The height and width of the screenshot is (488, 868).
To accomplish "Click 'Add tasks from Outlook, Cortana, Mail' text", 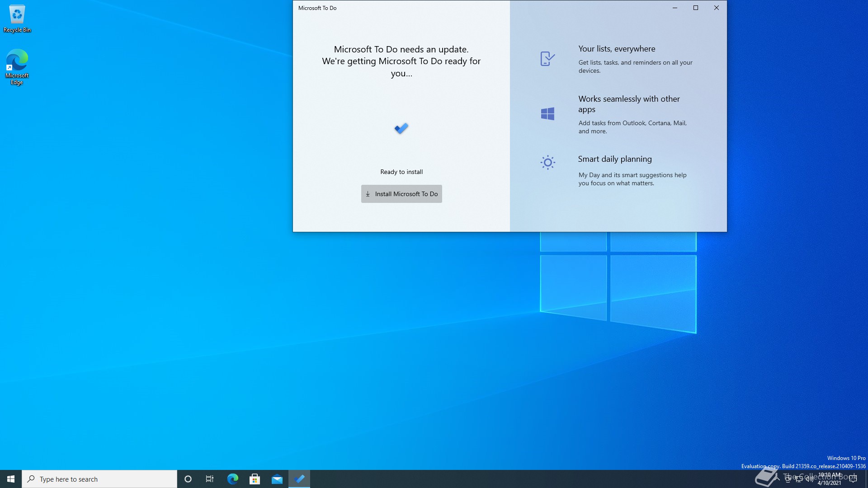I will pos(632,127).
